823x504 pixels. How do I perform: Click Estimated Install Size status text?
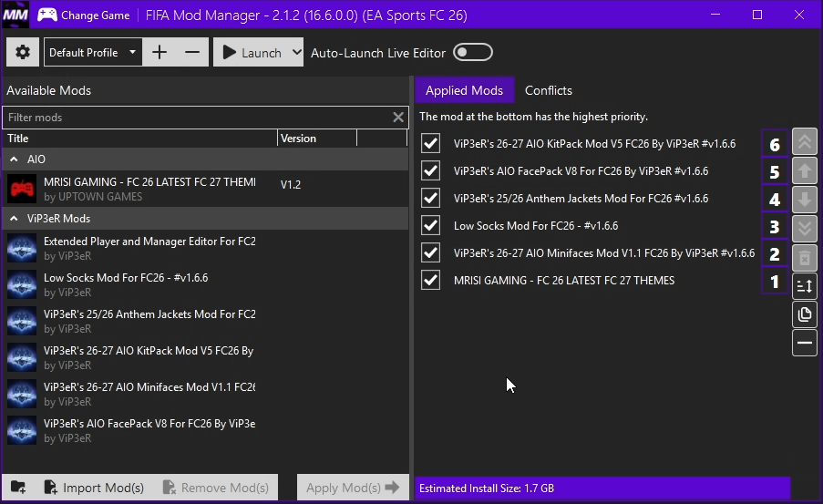click(487, 489)
